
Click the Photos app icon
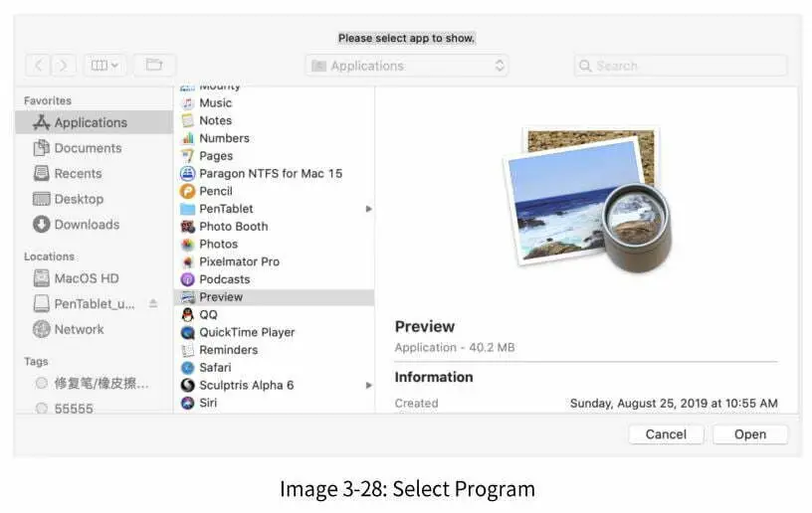coord(187,245)
